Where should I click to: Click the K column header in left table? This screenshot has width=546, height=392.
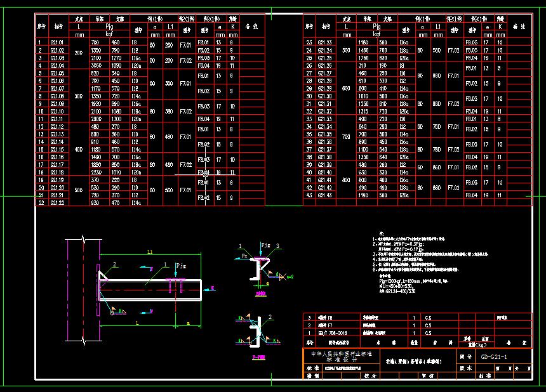(x=233, y=27)
